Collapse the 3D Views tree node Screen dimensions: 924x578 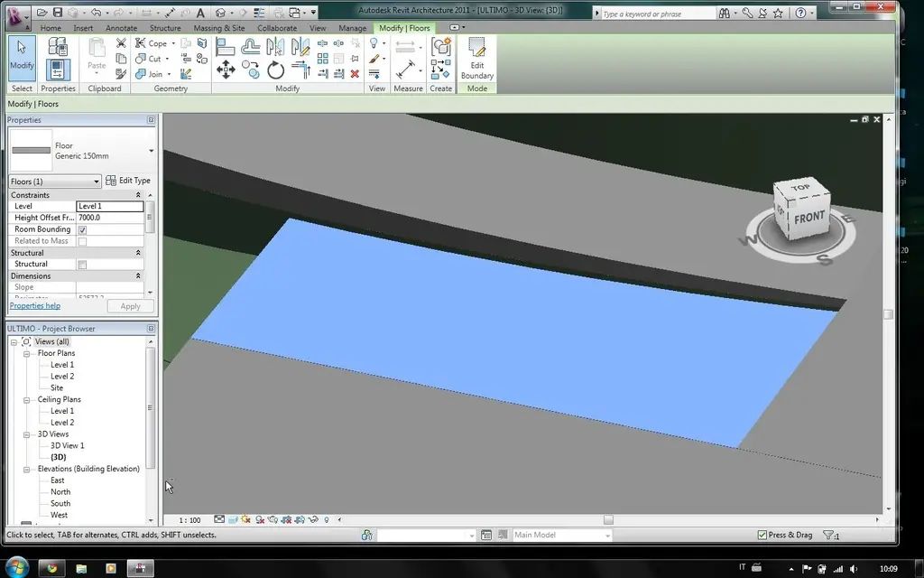pos(26,434)
